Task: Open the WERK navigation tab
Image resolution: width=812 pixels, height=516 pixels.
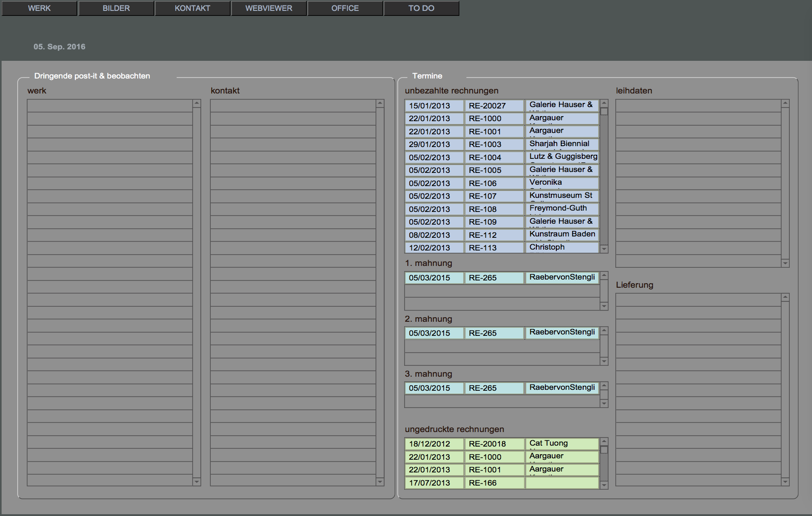Action: (x=40, y=8)
